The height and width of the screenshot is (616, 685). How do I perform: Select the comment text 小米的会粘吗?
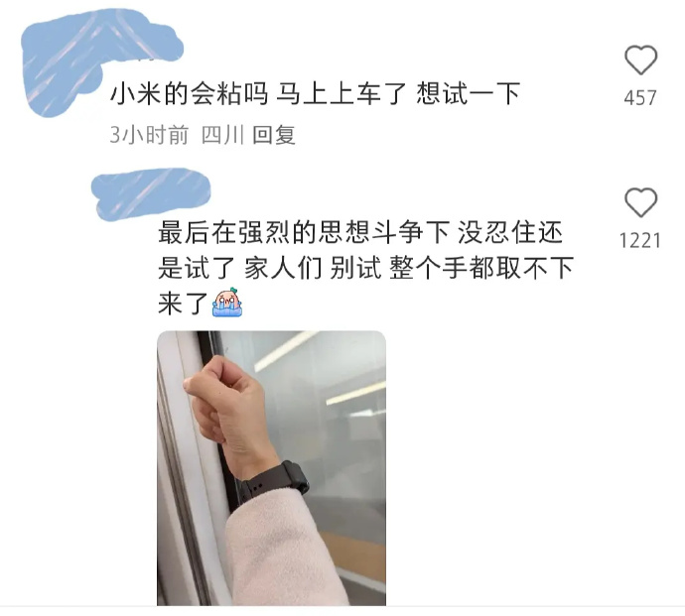coord(189,94)
